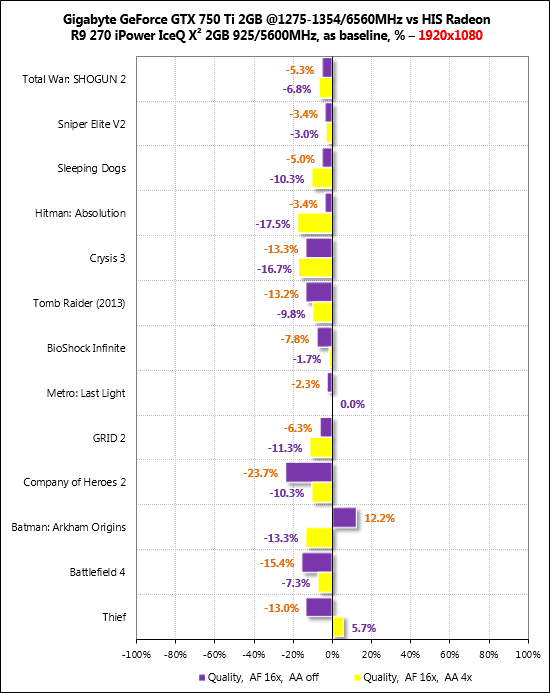Viewport: 550px width, 693px height.
Task: Click the purple legend swatch for AA off
Action: [x=202, y=677]
